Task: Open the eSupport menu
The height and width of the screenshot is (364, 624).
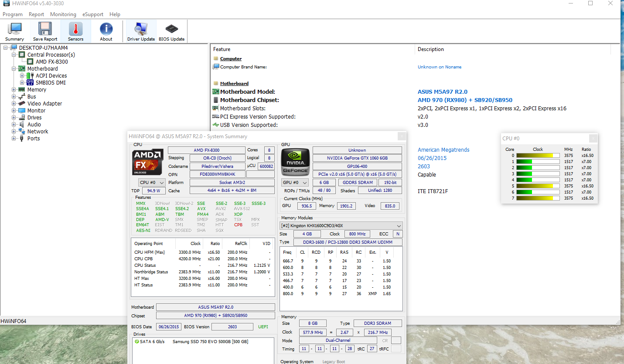Action: (93, 14)
